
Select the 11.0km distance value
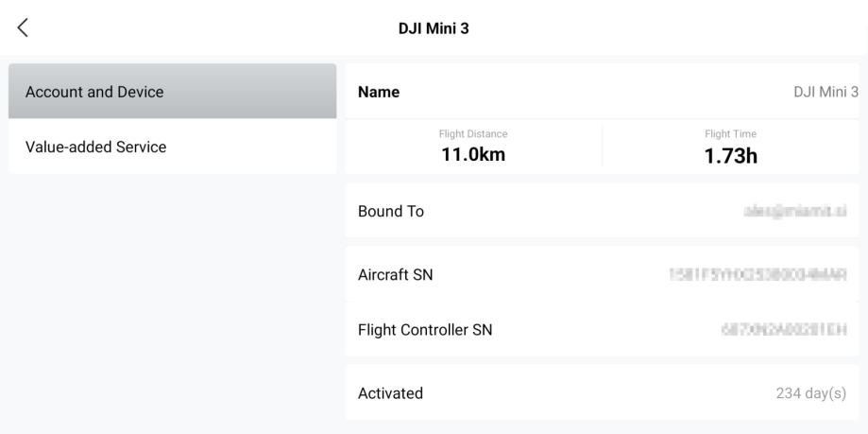coord(473,155)
